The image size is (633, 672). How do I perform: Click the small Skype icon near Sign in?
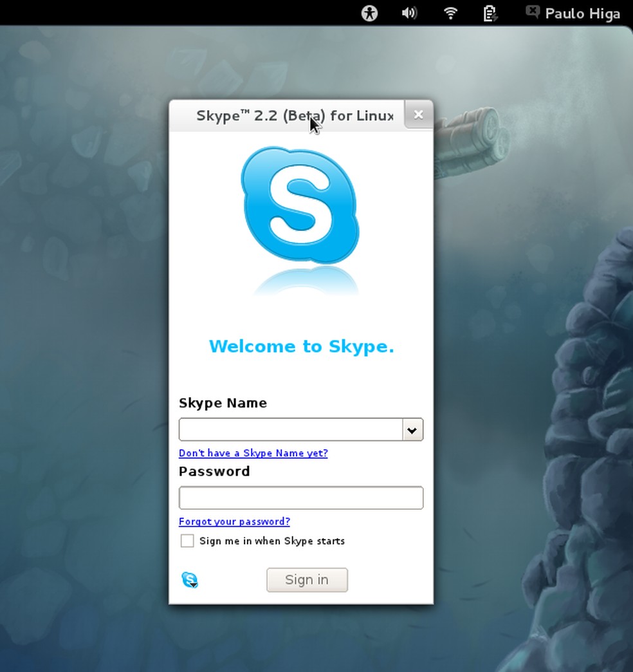click(x=189, y=580)
